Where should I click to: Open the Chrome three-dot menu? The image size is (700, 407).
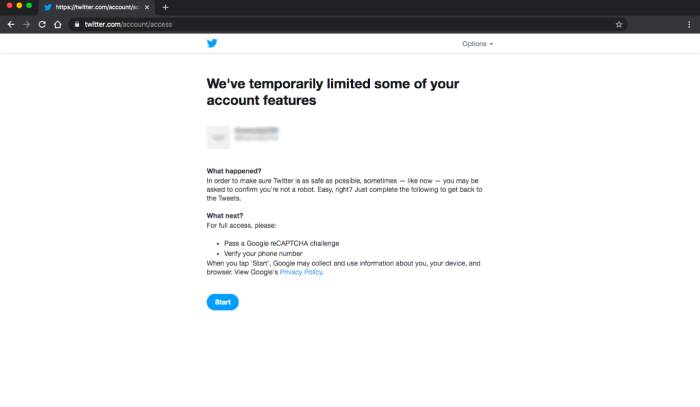click(x=689, y=24)
